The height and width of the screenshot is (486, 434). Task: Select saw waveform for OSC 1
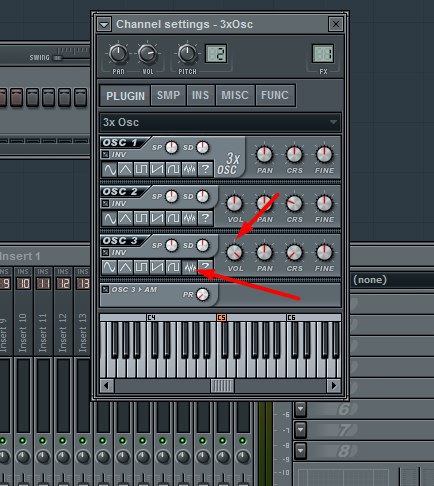point(157,169)
